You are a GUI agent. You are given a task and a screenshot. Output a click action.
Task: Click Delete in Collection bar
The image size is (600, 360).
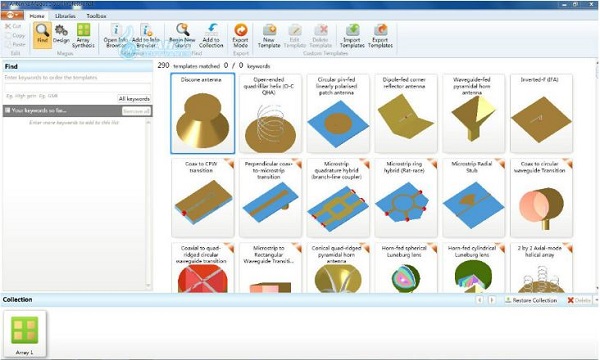(579, 300)
